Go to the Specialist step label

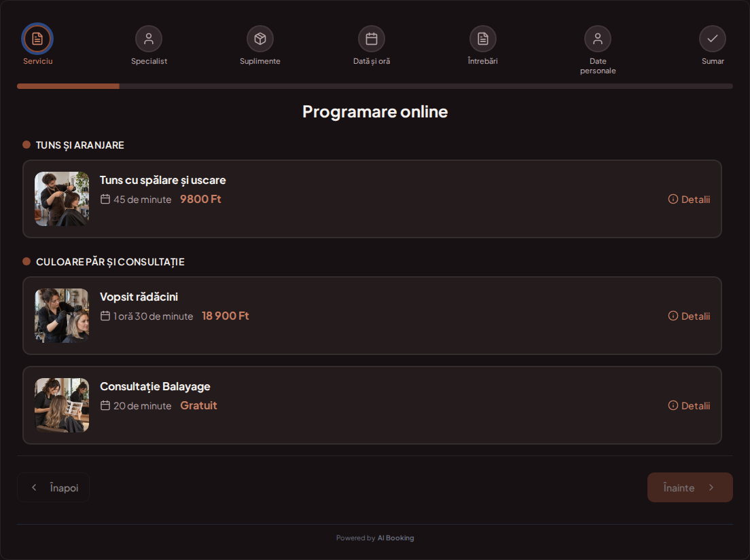149,61
